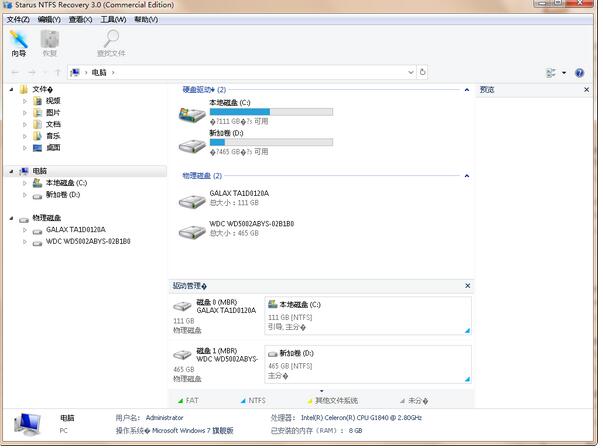Click 硬盘驱动器 (2) section header

point(204,90)
